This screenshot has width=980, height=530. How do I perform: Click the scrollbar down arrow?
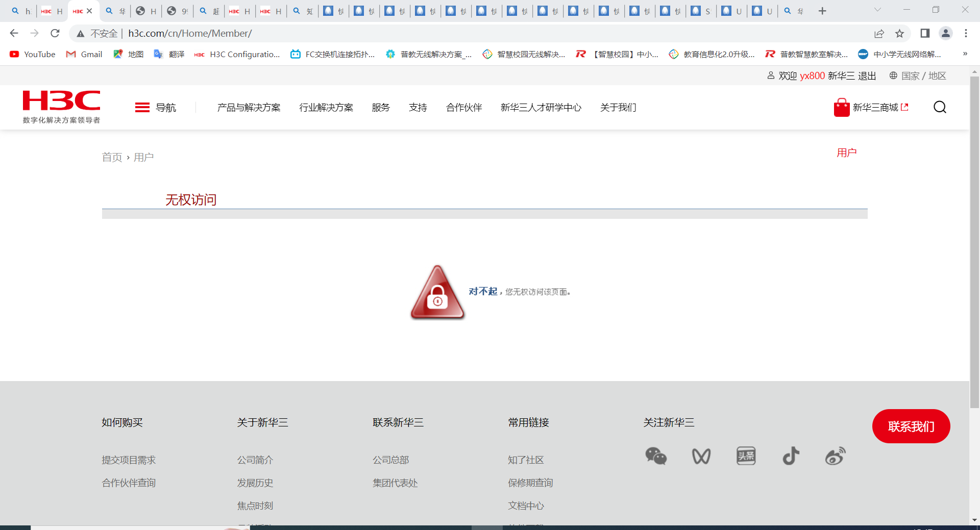(x=974, y=520)
